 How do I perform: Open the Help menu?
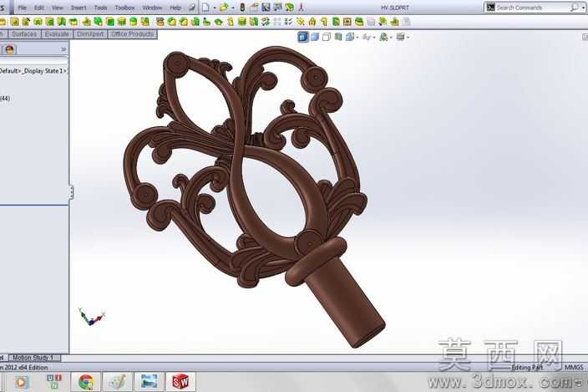point(175,8)
